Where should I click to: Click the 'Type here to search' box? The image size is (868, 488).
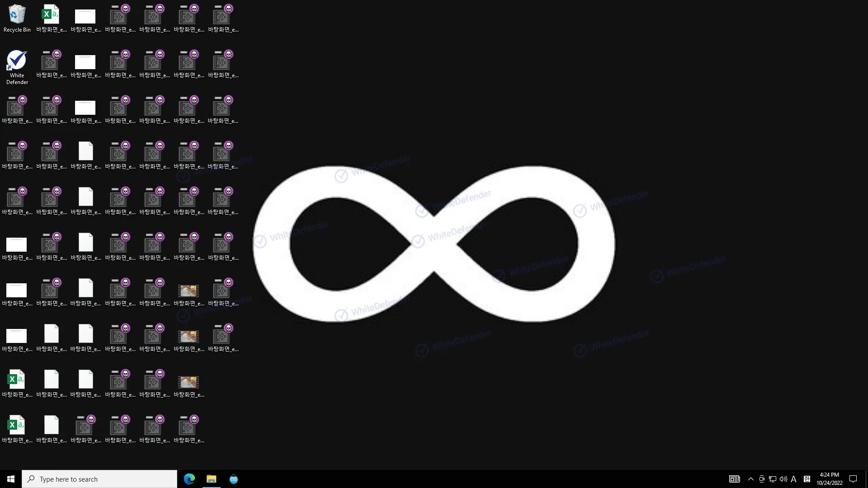tap(99, 479)
